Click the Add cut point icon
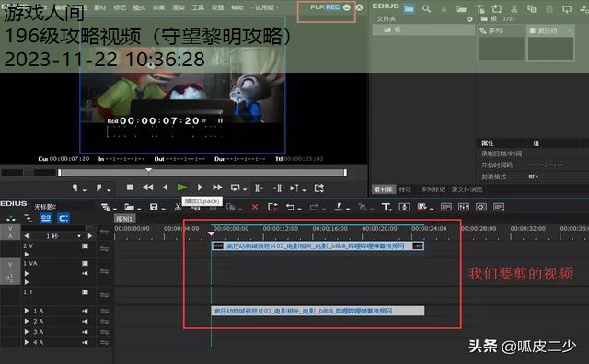This screenshot has height=364, width=589. [x=339, y=207]
